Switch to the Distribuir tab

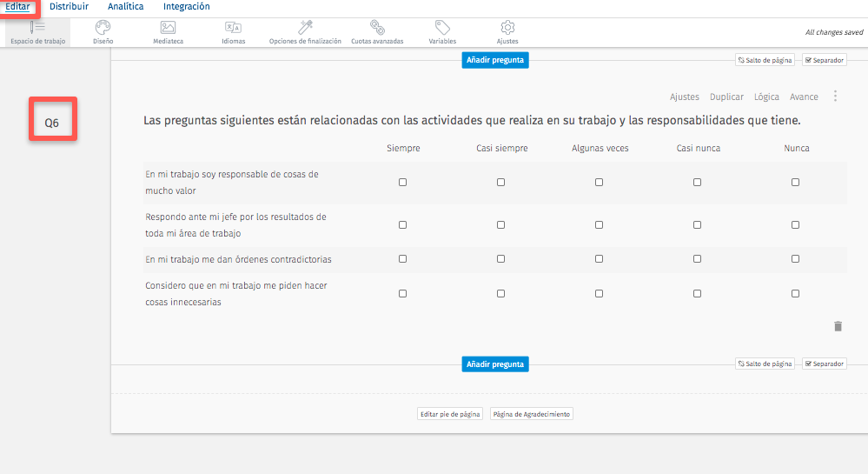pyautogui.click(x=69, y=6)
